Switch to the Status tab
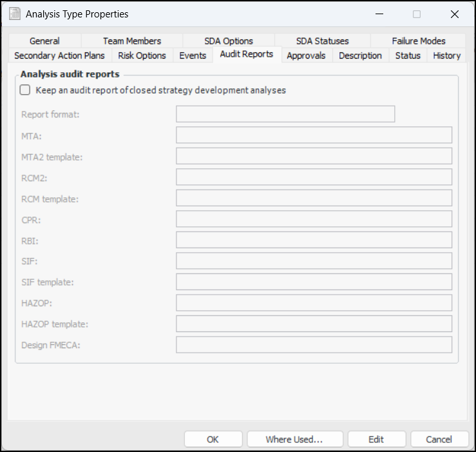 point(408,55)
